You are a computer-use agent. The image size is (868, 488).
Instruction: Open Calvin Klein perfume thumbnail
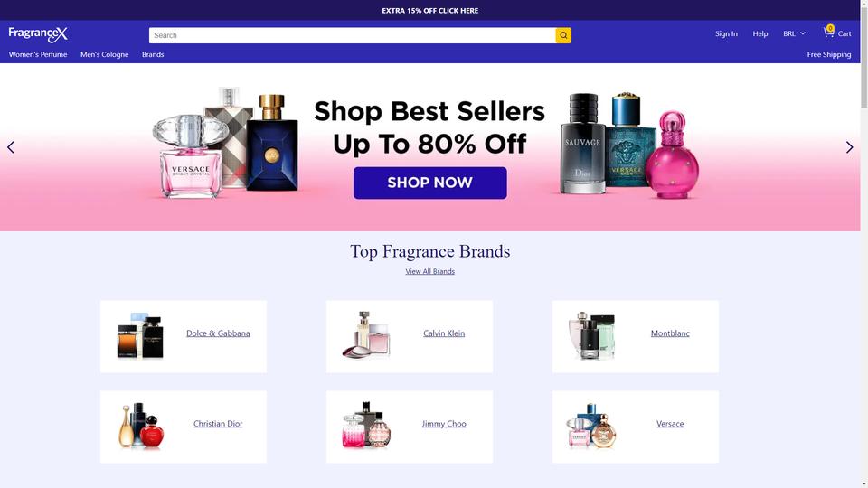(x=366, y=334)
